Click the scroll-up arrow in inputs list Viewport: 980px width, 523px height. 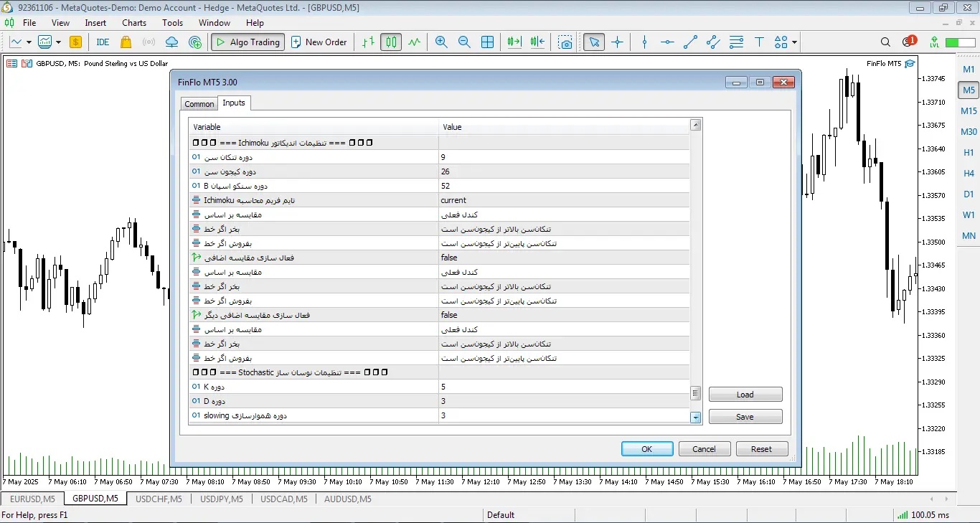click(695, 126)
